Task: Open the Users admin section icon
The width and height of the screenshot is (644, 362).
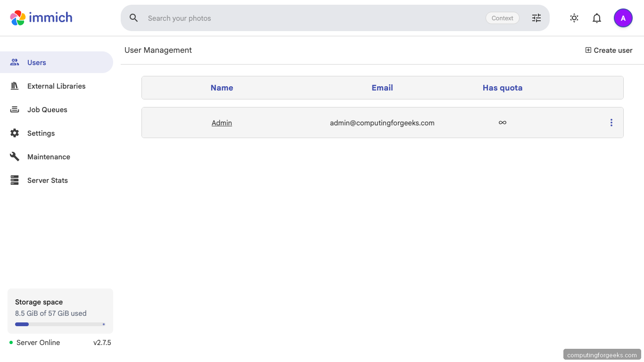Action: click(14, 62)
